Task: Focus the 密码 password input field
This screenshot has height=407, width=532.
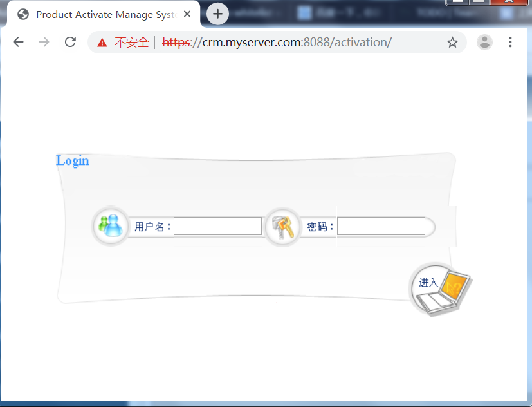Action: tap(381, 226)
